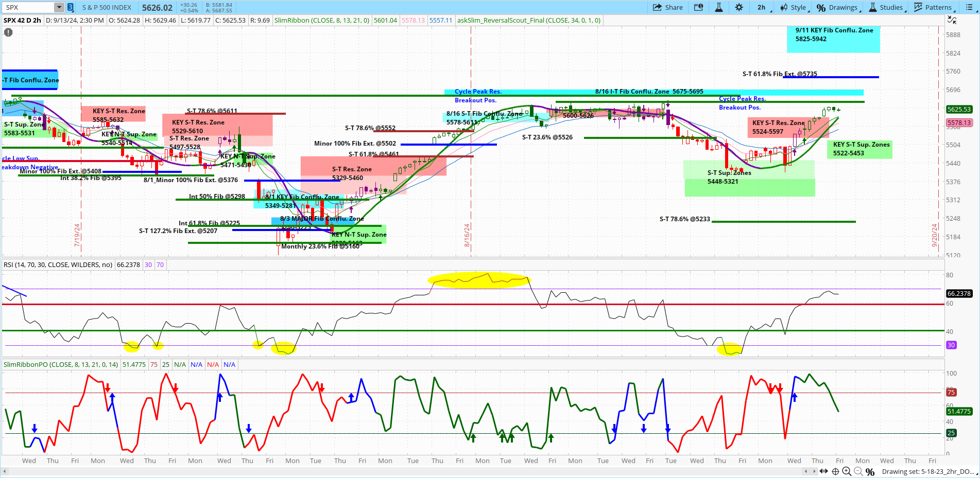This screenshot has height=478, width=980.
Task: Click the fit-width double-arrow icon bottom left
Action: click(823, 471)
